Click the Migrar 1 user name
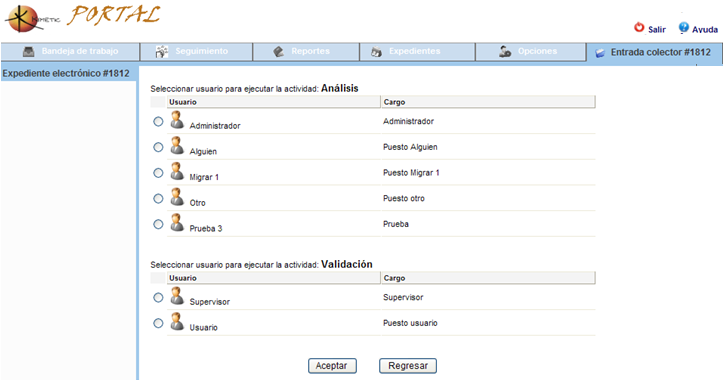The image size is (725, 380). [x=204, y=177]
